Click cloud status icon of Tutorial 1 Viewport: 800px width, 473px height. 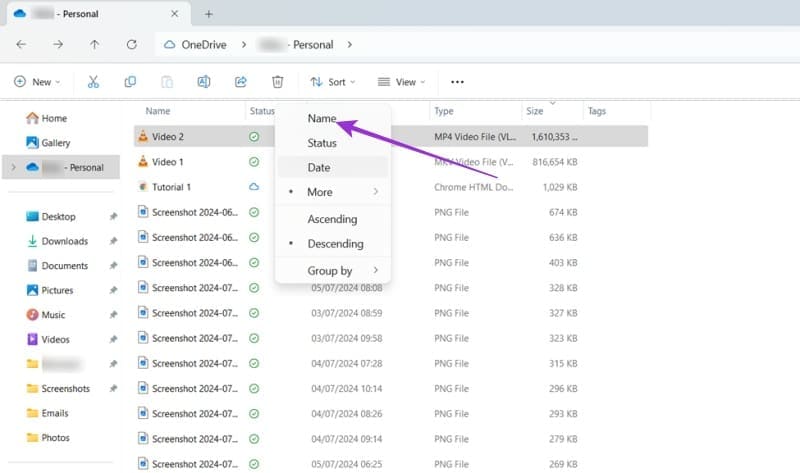point(254,187)
